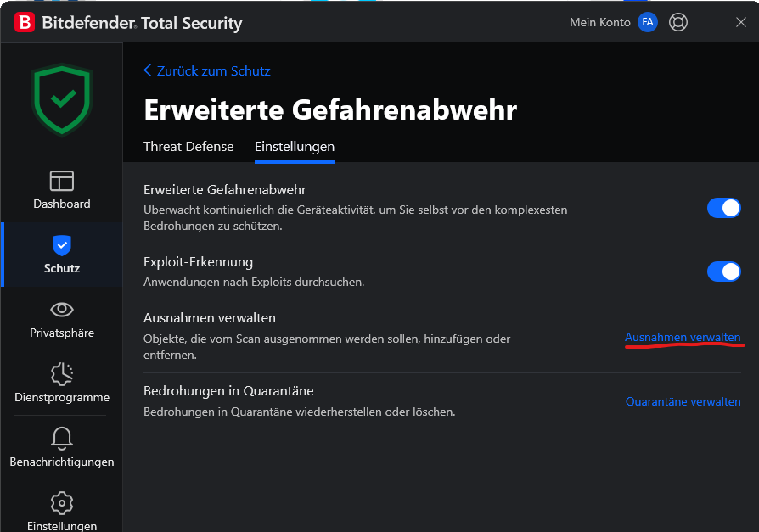
Task: Open the Benachrichtigungen bell icon
Action: click(x=62, y=438)
